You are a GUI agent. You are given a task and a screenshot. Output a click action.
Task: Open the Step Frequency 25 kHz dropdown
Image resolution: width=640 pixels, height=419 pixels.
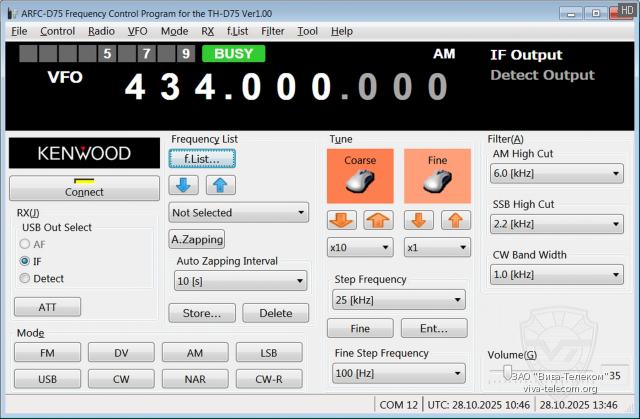tap(399, 300)
